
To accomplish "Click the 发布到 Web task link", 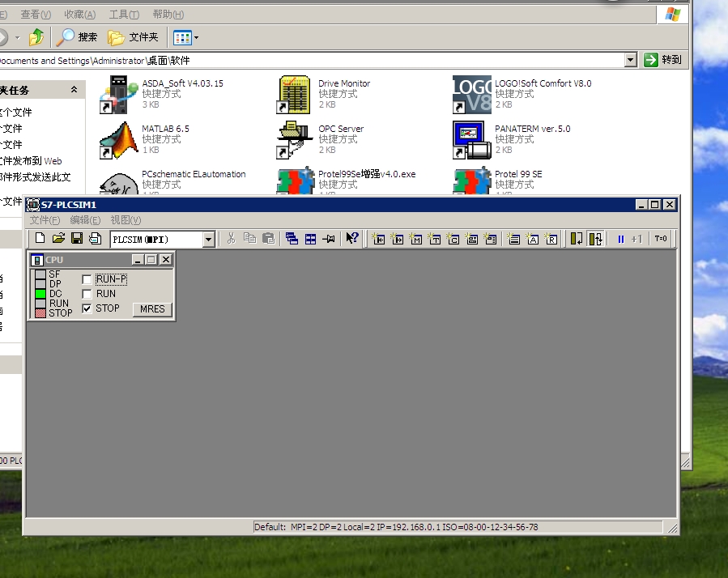I will click(x=31, y=161).
